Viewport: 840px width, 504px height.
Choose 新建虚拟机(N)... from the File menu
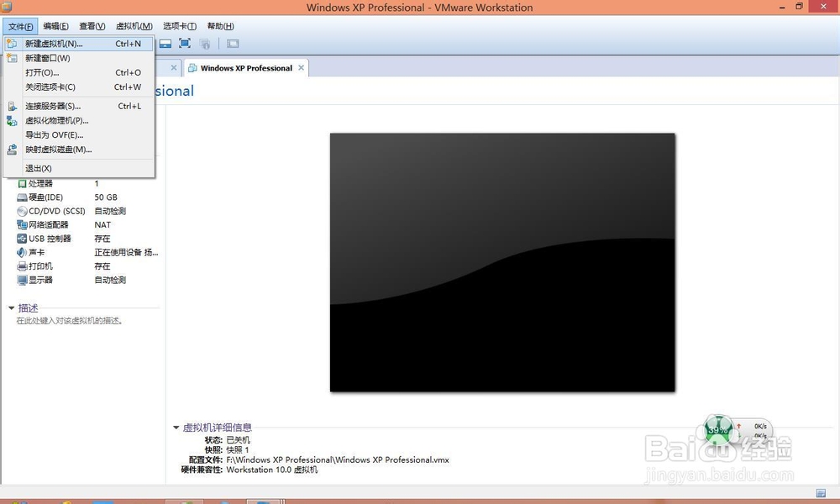[x=79, y=44]
